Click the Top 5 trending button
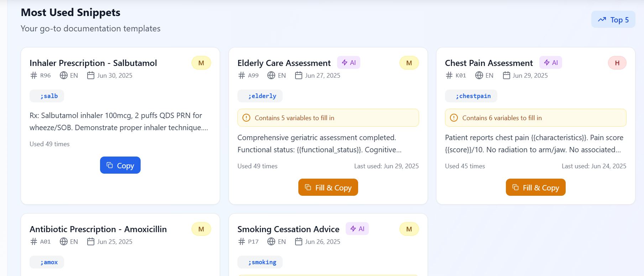 (613, 20)
